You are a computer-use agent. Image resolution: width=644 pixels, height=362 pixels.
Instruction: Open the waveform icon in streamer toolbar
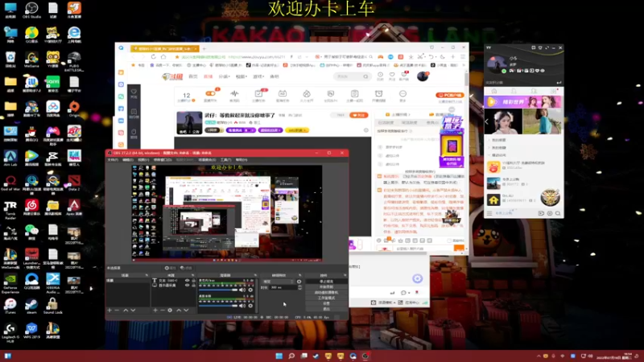coord(234,94)
